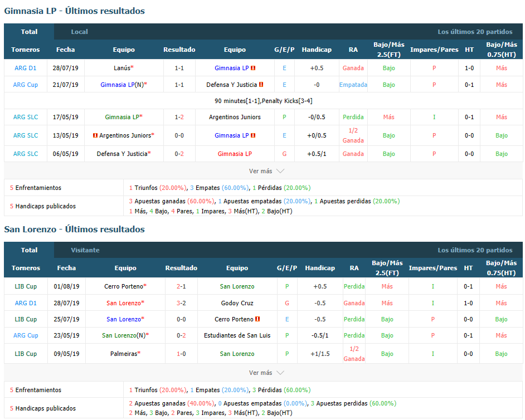This screenshot has width=525, height=420.
Task: Click red Gimnasia LP in 06/05/19 row
Action: (x=235, y=154)
